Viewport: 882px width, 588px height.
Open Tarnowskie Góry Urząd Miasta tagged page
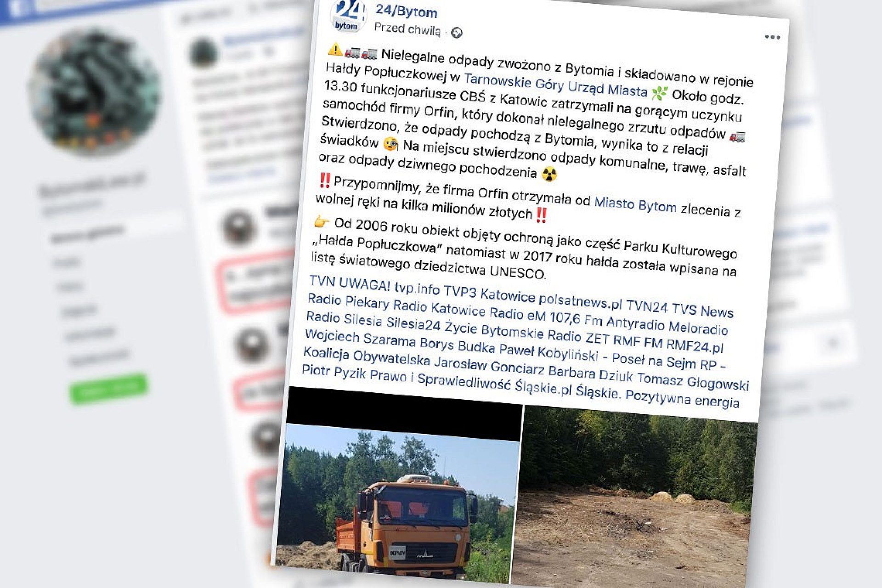click(556, 85)
